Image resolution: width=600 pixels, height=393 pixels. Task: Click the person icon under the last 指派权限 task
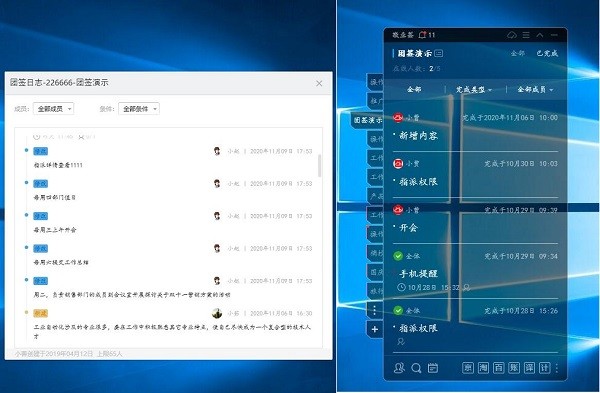(x=401, y=341)
